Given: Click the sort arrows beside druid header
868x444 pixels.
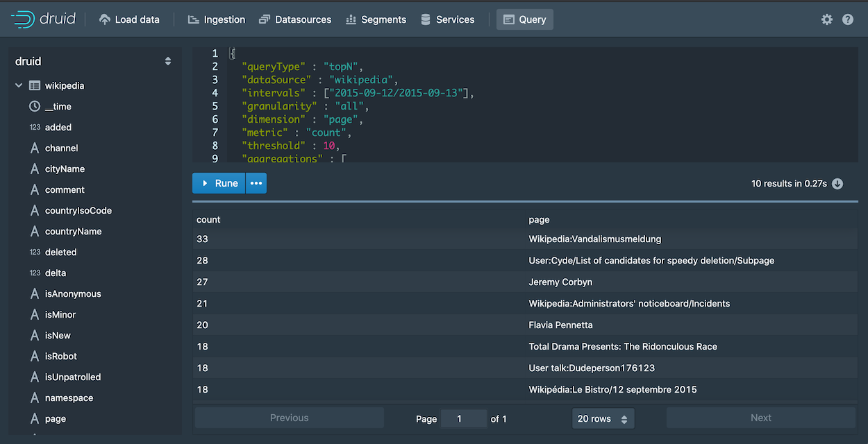Looking at the screenshot, I should tap(168, 61).
